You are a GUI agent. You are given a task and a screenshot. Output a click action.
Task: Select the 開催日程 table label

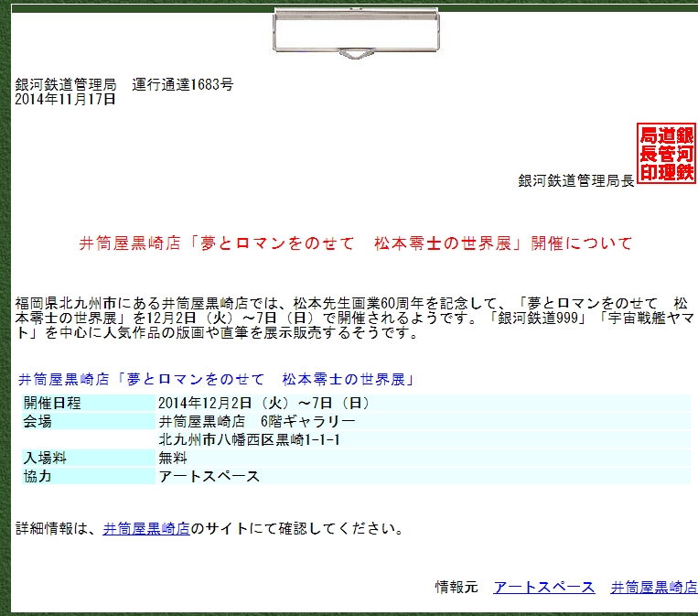point(89,403)
